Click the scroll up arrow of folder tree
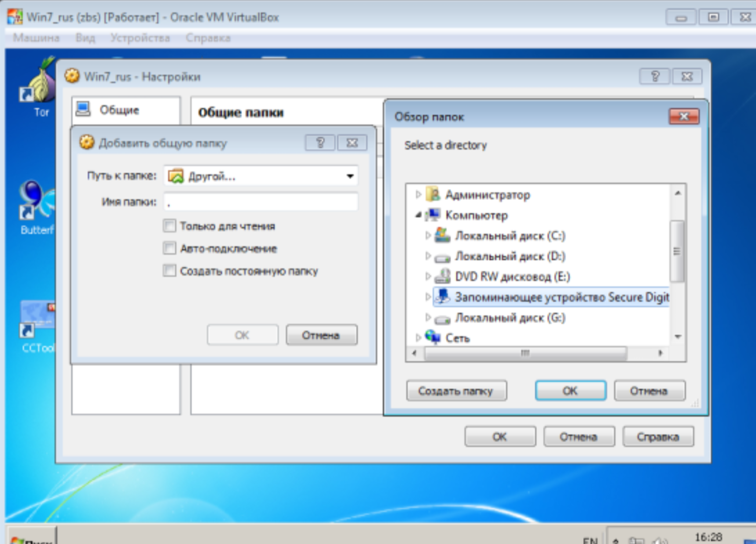Image resolution: width=756 pixels, height=544 pixels. [x=677, y=193]
